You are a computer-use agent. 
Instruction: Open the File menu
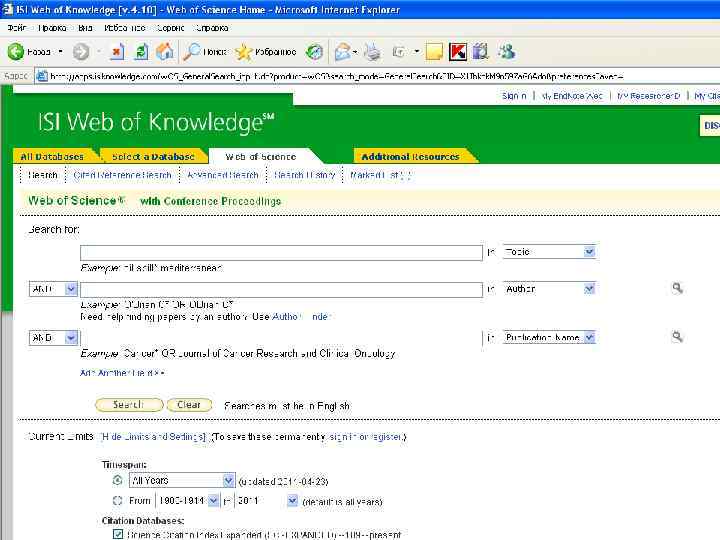click(17, 28)
